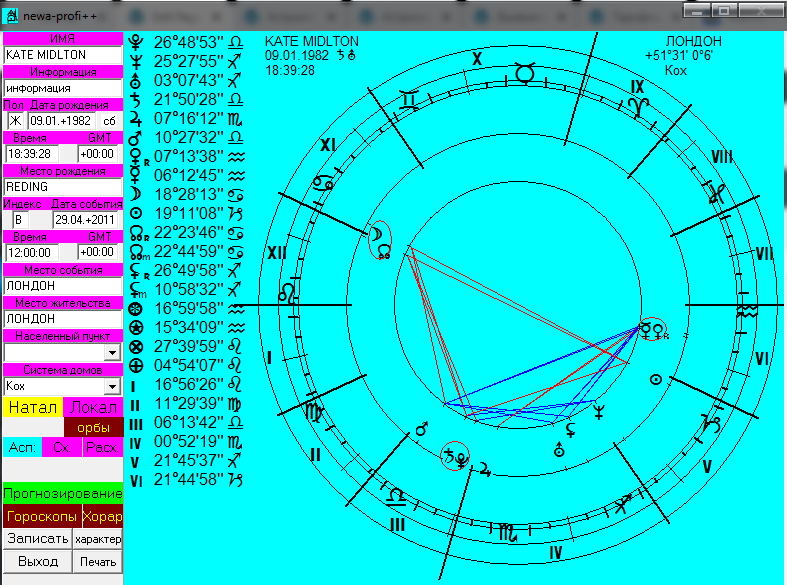The height and width of the screenshot is (585, 787).
Task: Click the Neptune trident symbol inside the chart
Action: (599, 410)
